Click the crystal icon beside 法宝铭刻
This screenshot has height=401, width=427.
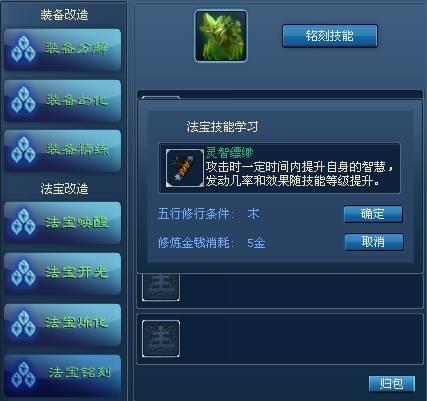pos(23,375)
